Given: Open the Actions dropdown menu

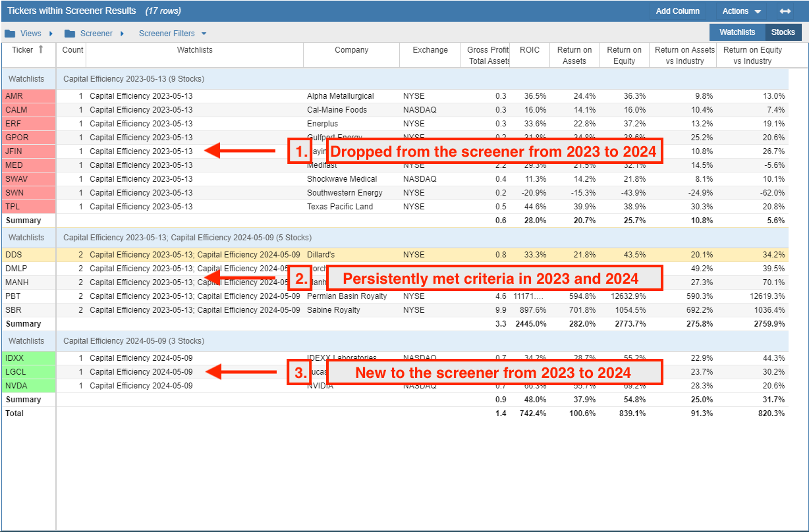Looking at the screenshot, I should point(741,11).
